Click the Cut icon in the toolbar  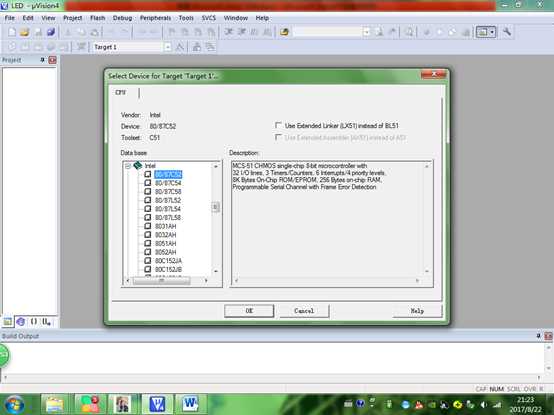[x=68, y=32]
